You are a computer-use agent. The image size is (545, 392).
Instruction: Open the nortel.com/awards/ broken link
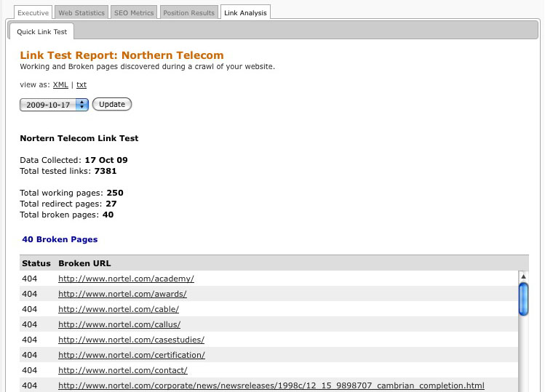click(x=122, y=294)
